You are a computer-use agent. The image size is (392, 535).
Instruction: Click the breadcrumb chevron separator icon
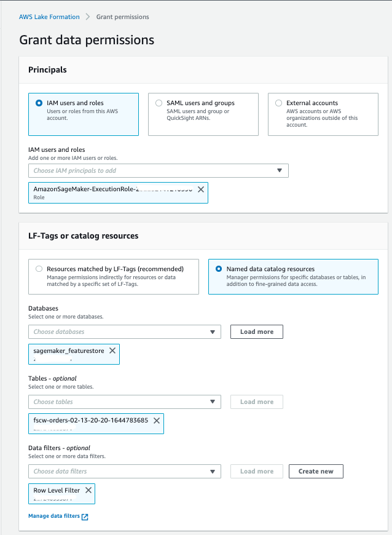point(88,17)
